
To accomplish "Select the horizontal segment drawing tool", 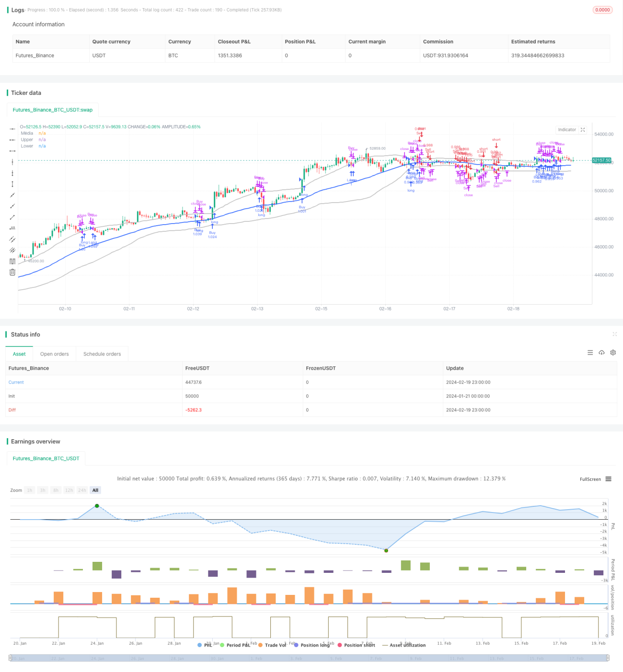I will (12, 151).
